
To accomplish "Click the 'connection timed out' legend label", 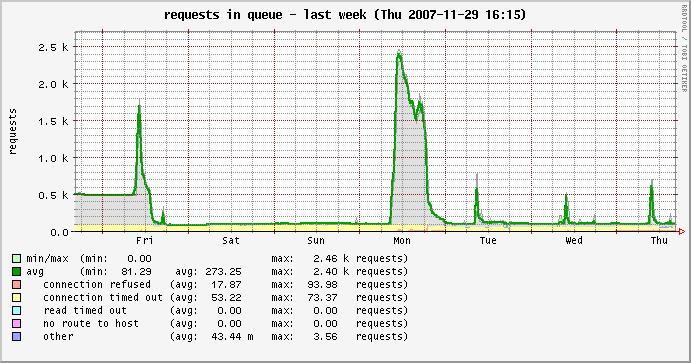I will click(103, 297).
